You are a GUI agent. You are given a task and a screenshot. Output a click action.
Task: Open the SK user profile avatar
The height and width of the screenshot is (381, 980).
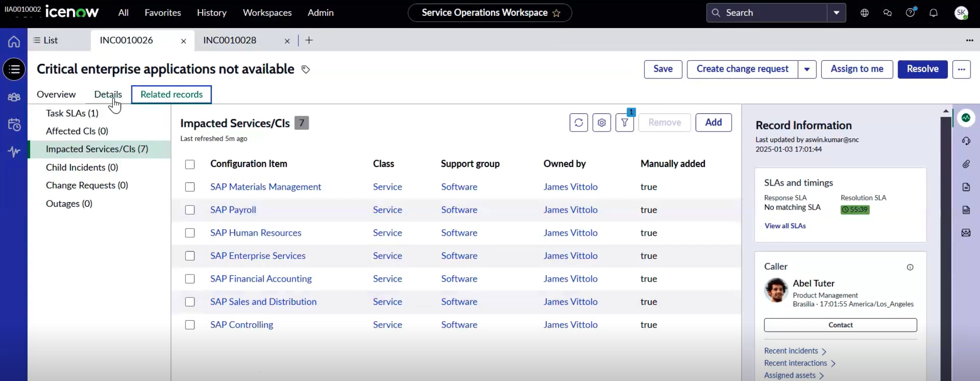pyautogui.click(x=961, y=13)
